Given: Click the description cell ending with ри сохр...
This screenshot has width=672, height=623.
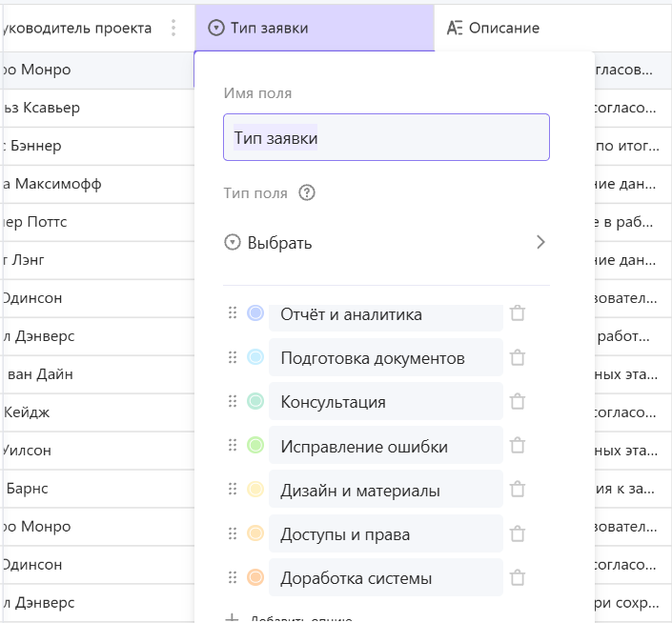Looking at the screenshot, I should pyautogui.click(x=634, y=603).
